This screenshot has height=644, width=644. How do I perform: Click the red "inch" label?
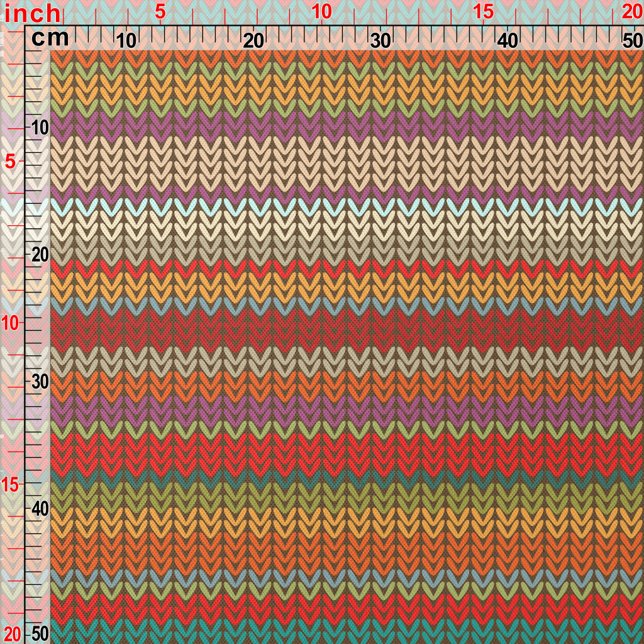coord(32,14)
